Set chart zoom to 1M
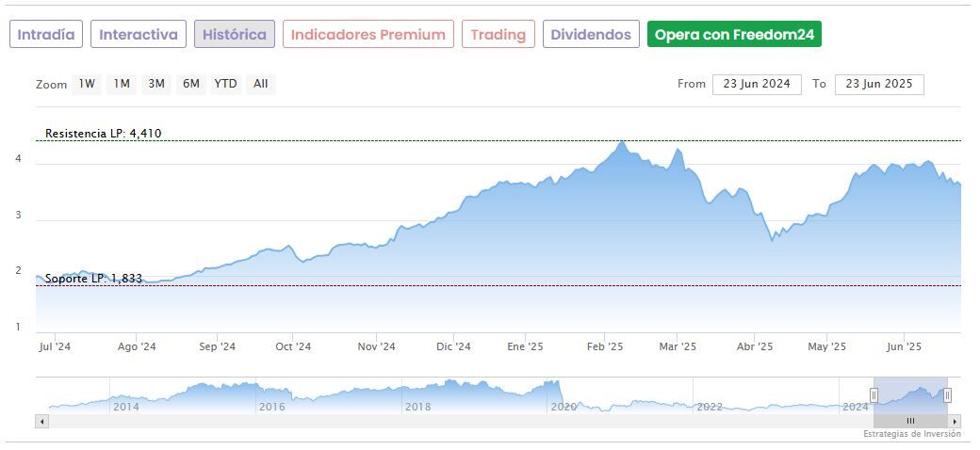The height and width of the screenshot is (450, 980). (x=122, y=84)
